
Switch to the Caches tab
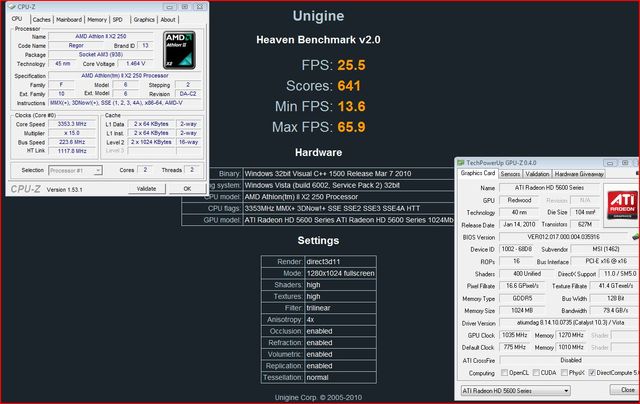tap(42, 20)
